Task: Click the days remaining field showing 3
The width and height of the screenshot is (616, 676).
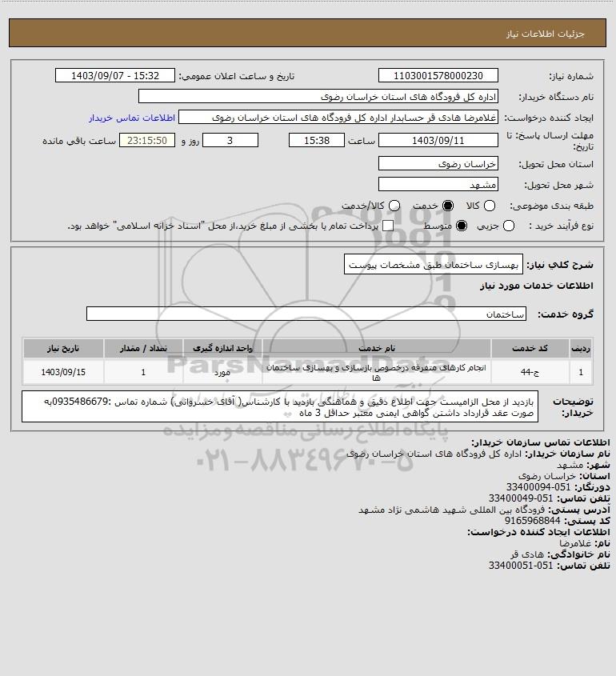Action: 230,141
